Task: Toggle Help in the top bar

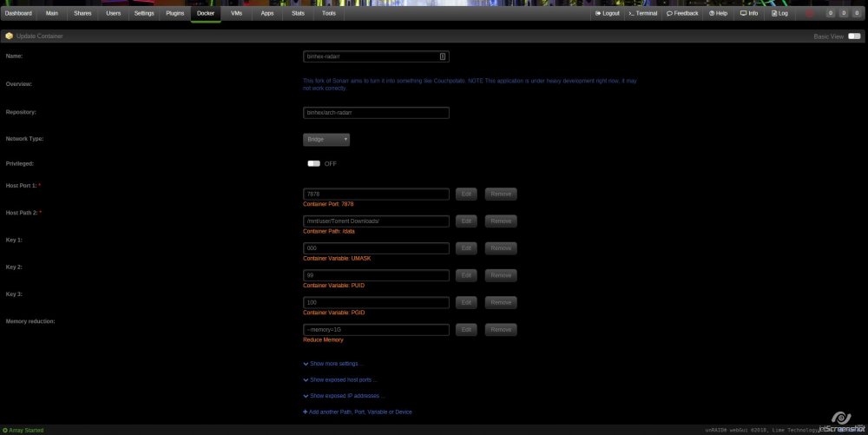Action: point(718,13)
